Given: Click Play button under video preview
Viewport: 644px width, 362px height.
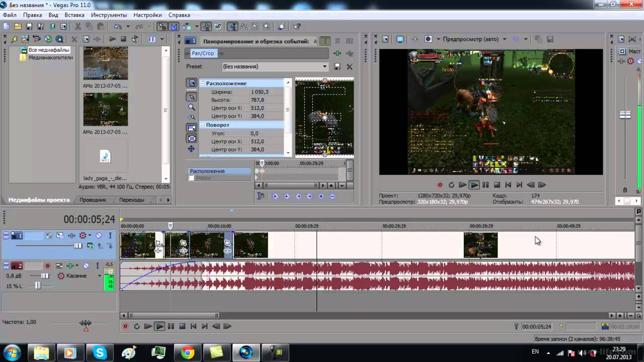Looking at the screenshot, I should click(x=474, y=185).
